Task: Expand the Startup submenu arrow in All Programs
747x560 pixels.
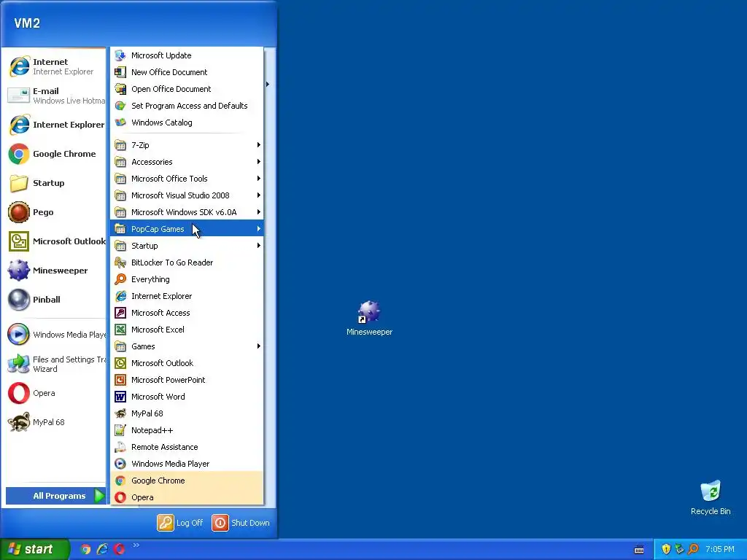Action: [259, 246]
